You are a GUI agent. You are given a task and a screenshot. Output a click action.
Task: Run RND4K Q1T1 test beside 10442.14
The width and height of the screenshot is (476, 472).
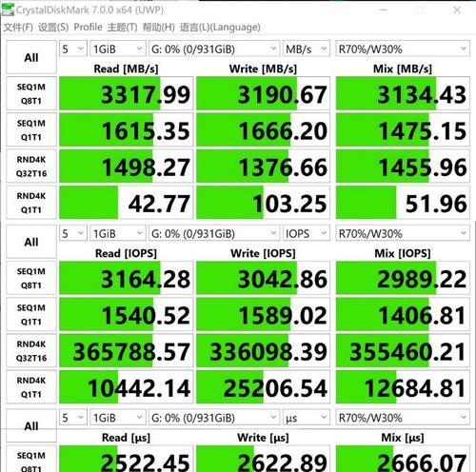tap(31, 387)
